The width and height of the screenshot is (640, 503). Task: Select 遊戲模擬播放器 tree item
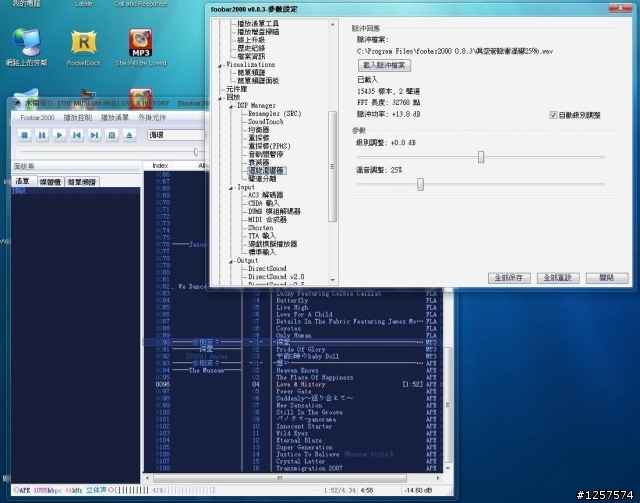click(273, 244)
